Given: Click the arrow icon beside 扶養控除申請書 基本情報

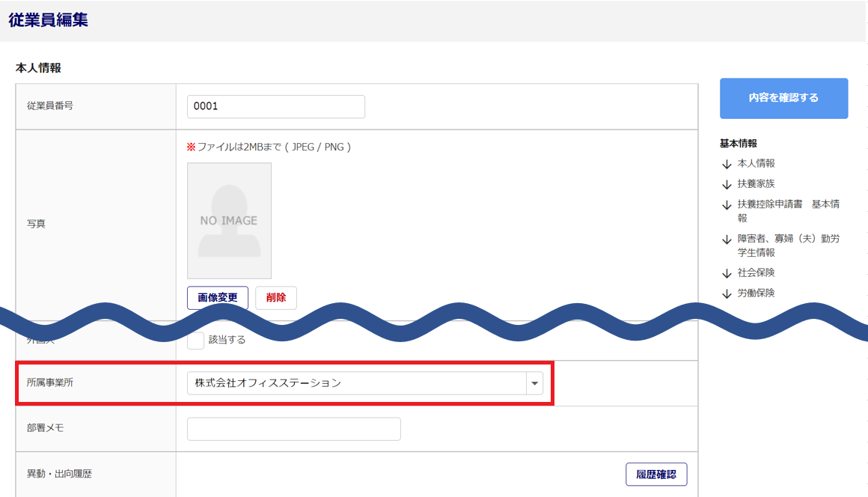Looking at the screenshot, I should pos(727,204).
